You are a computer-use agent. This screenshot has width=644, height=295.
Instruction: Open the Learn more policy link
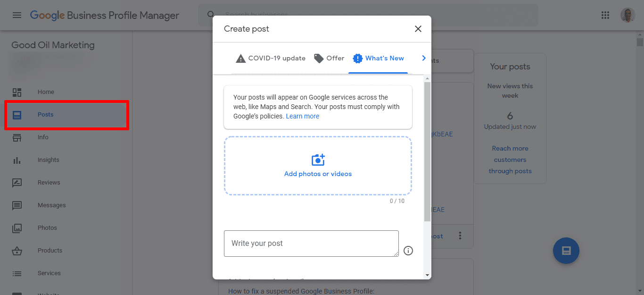coord(302,116)
